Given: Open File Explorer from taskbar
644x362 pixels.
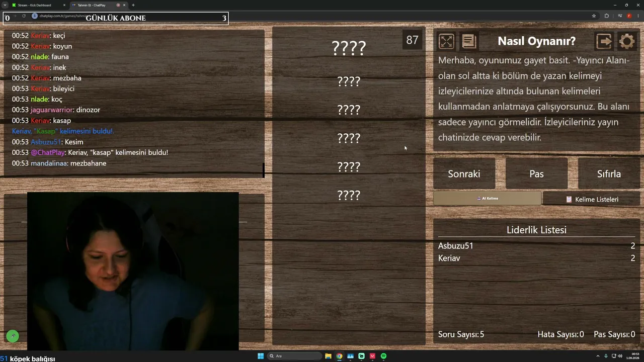Looking at the screenshot, I should [x=328, y=356].
